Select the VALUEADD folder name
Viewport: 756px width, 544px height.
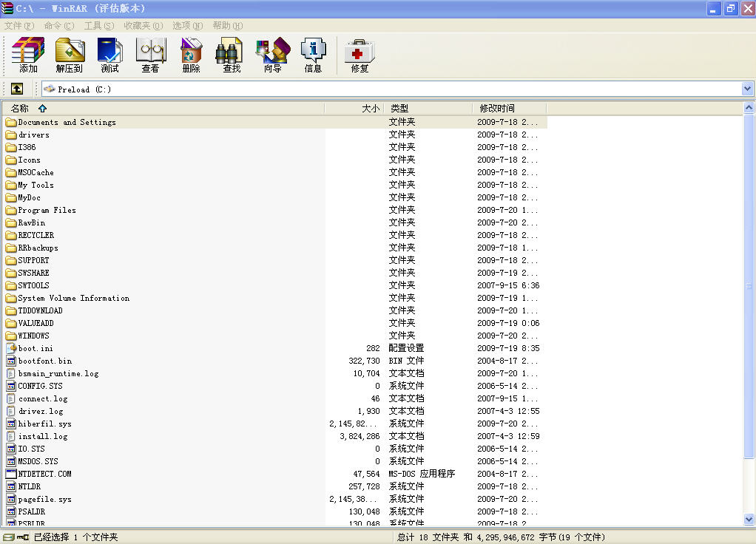coord(36,323)
